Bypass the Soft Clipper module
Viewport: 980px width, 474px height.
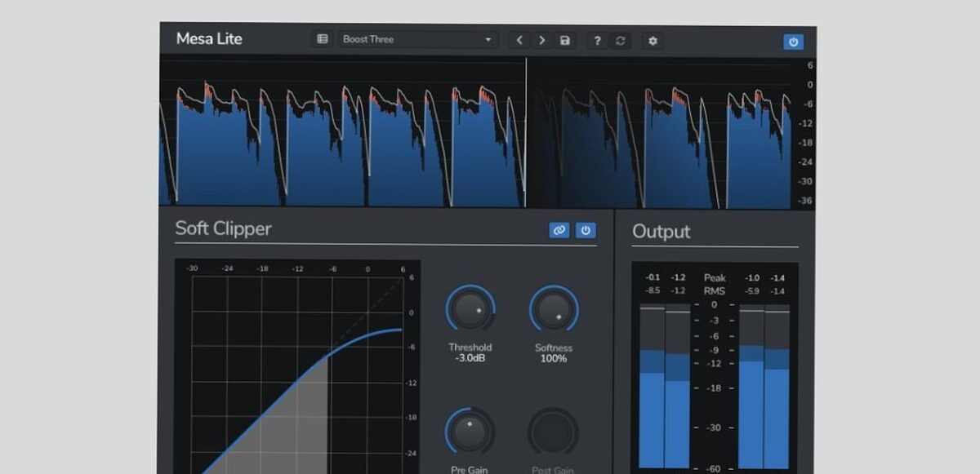[585, 230]
